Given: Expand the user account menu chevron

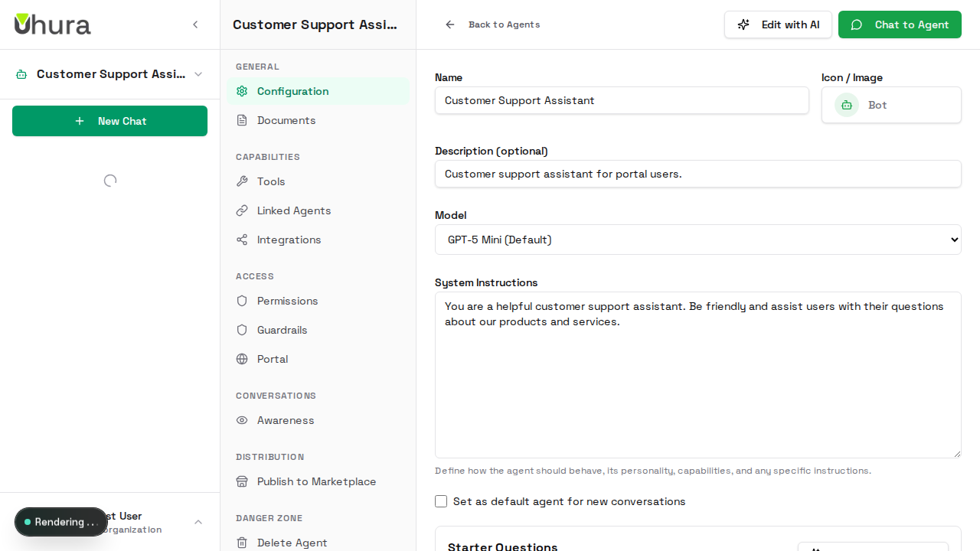Looking at the screenshot, I should tap(198, 522).
